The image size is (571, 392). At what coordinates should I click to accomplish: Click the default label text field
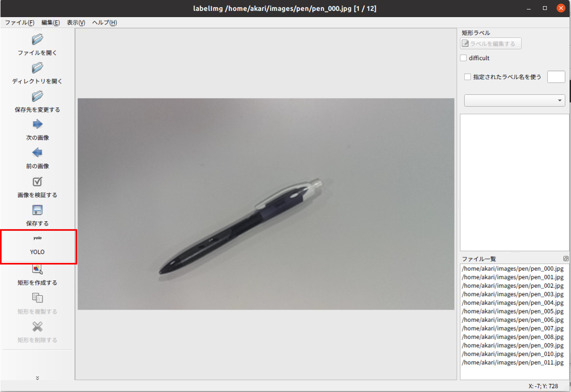click(556, 77)
